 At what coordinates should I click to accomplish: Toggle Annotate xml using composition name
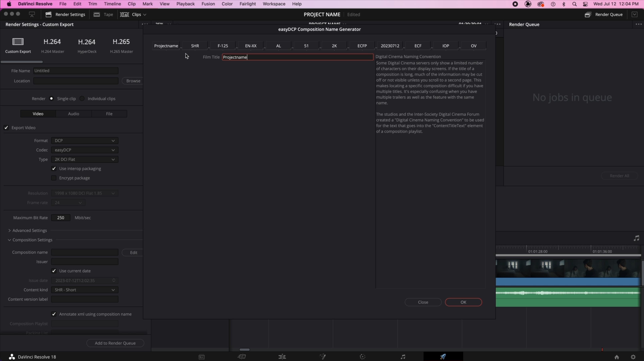(x=54, y=314)
